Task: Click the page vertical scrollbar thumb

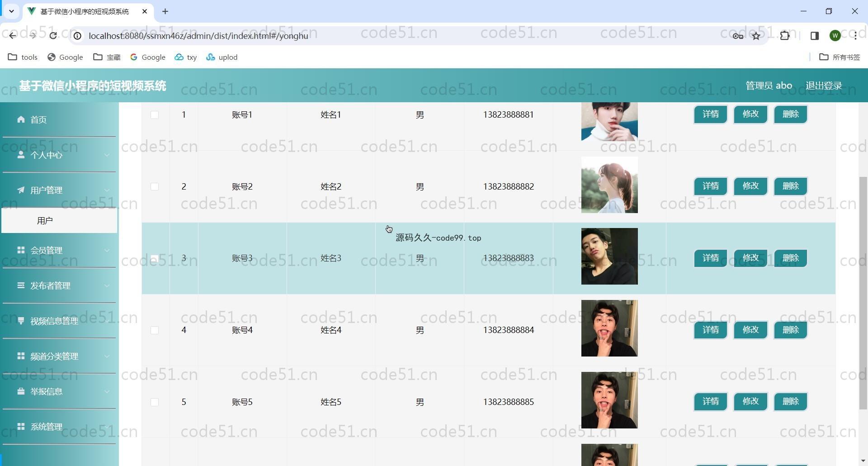Action: pos(863,293)
